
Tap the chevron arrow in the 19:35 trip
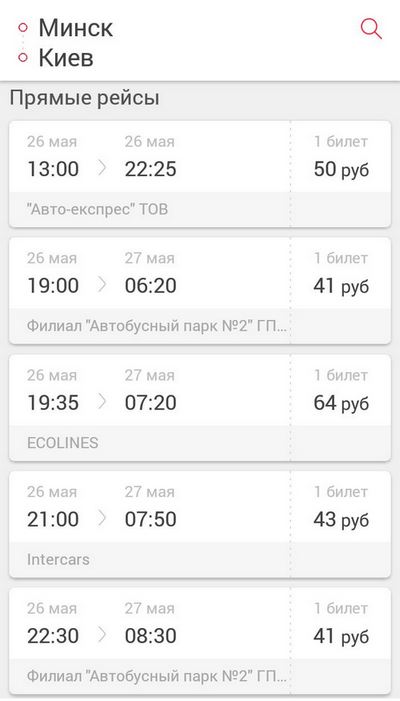102,402
